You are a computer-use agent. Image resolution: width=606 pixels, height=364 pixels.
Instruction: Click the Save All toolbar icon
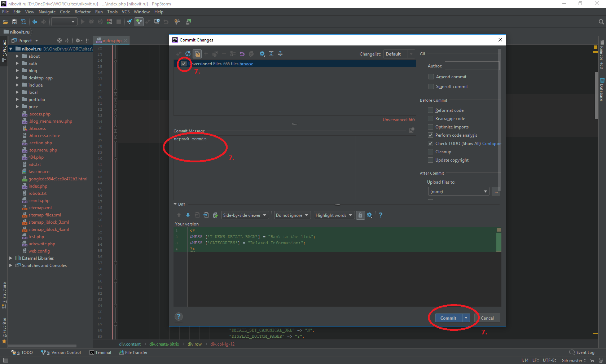(x=14, y=22)
